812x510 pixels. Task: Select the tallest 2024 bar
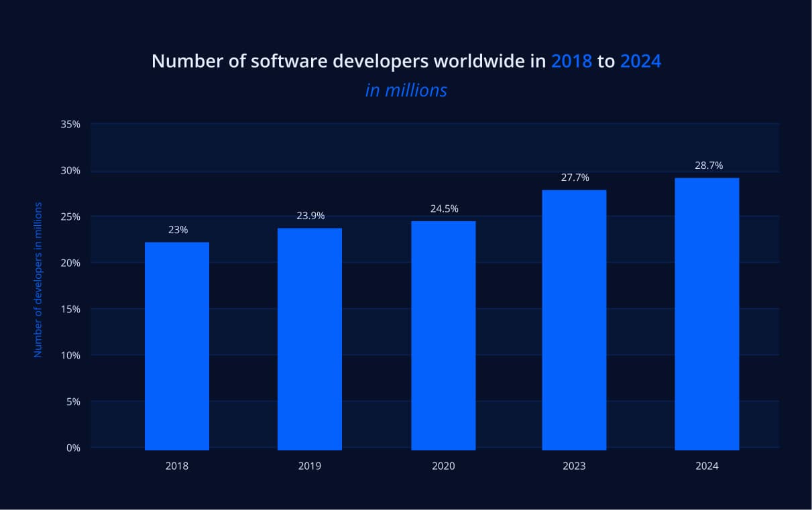click(707, 312)
